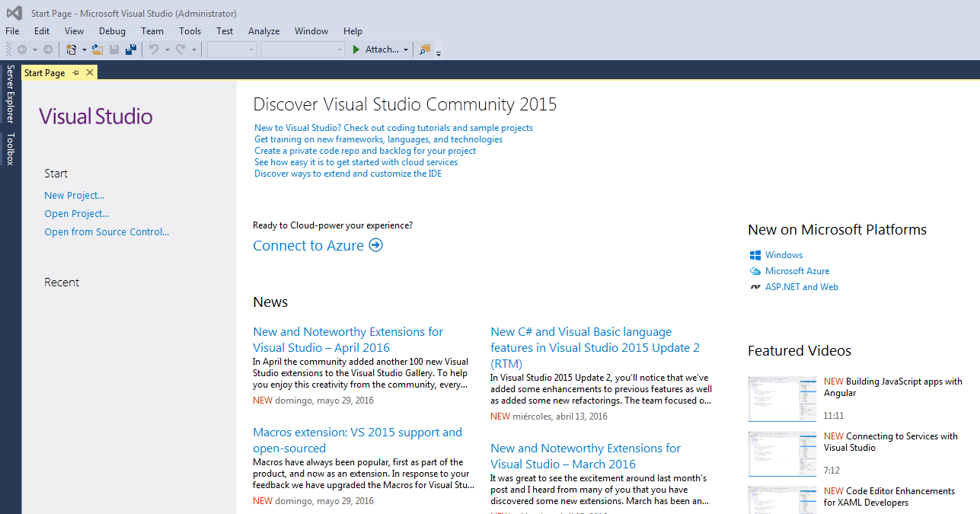Click the 'Building JavaScript apps with Angular' title
This screenshot has height=514, width=980.
[x=893, y=388]
